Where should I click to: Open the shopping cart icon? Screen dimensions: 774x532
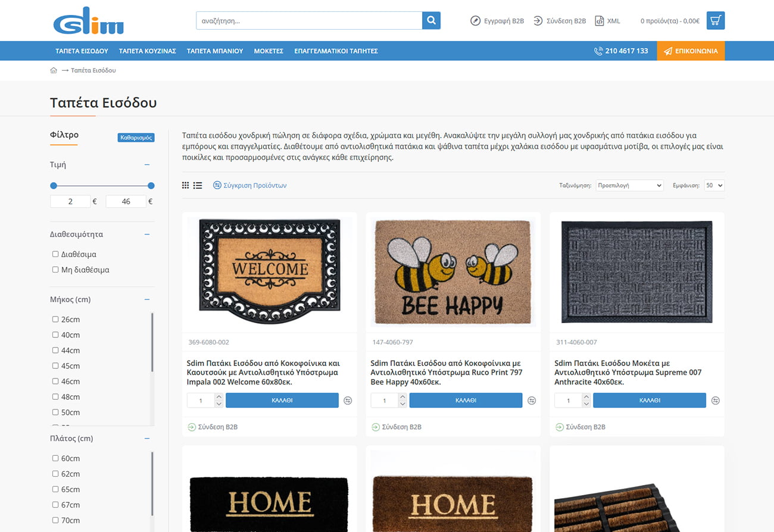point(716,20)
